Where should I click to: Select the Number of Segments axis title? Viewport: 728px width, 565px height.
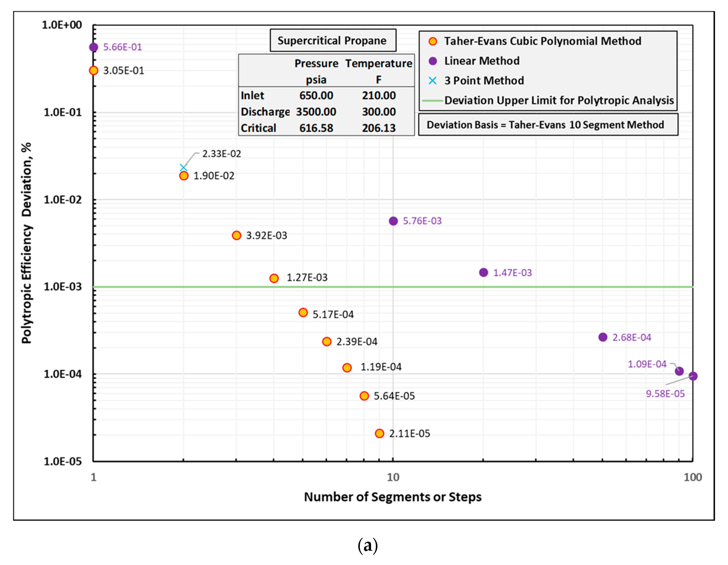[x=393, y=497]
